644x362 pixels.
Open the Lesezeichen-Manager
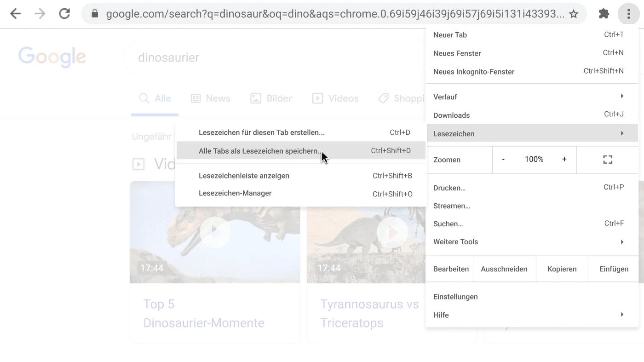coord(235,193)
